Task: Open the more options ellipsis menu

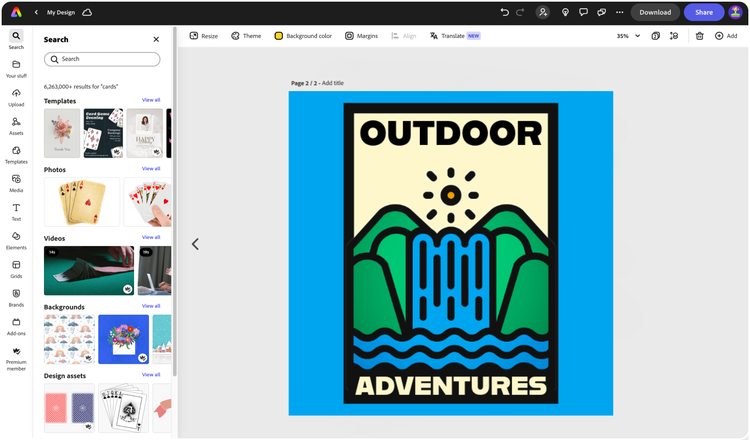Action: pos(620,12)
